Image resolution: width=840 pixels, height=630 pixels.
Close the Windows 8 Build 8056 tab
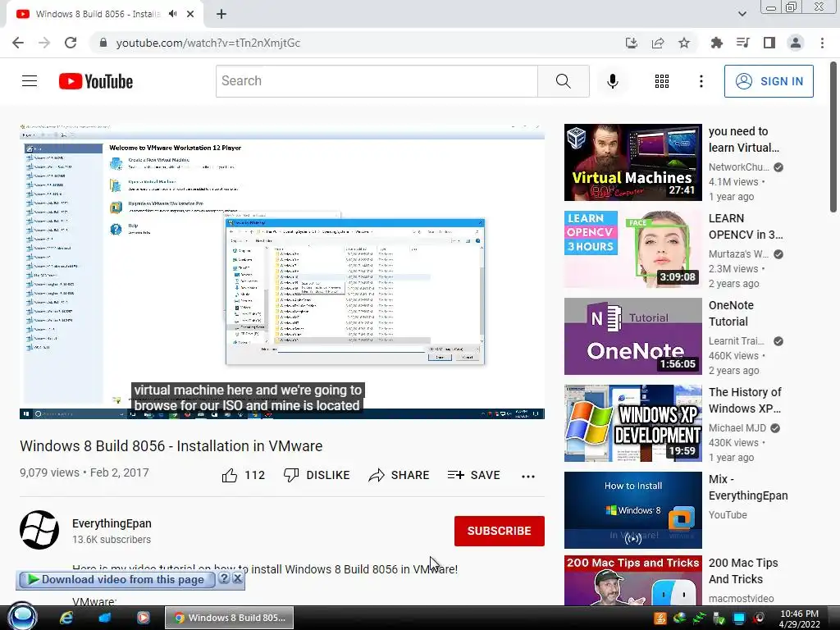point(190,14)
